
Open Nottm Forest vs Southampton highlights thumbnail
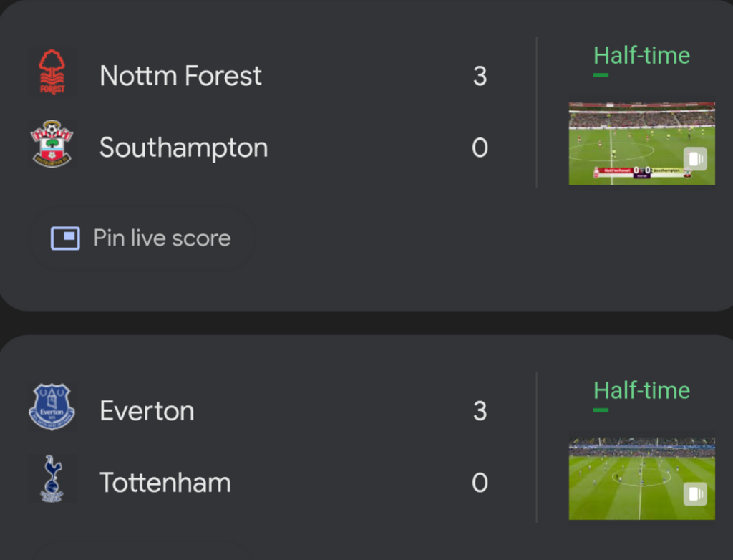(x=642, y=144)
